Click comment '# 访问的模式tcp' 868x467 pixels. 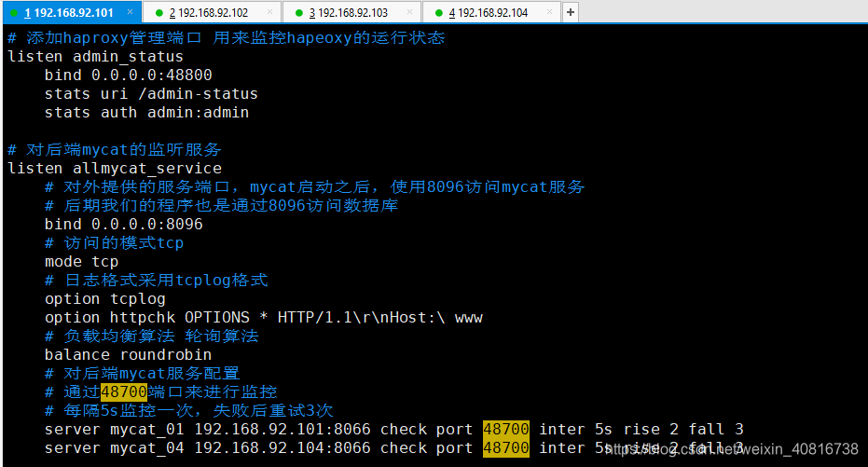[114, 243]
